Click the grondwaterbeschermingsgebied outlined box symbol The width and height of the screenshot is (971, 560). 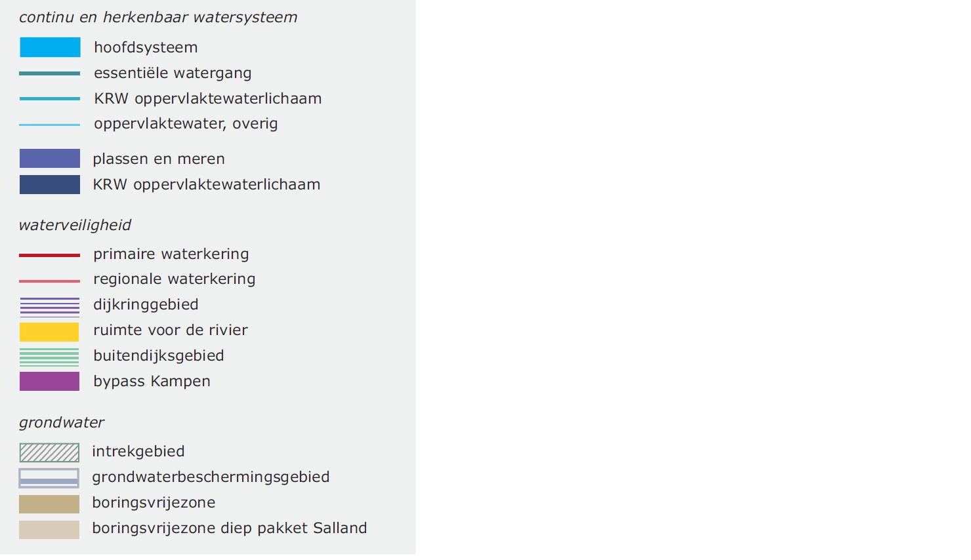(49, 478)
